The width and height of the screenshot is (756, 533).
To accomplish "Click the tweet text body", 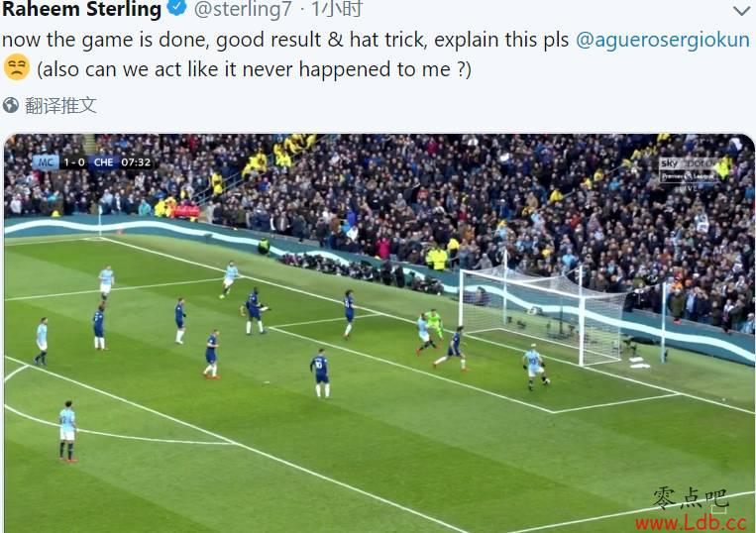I will pos(377,54).
